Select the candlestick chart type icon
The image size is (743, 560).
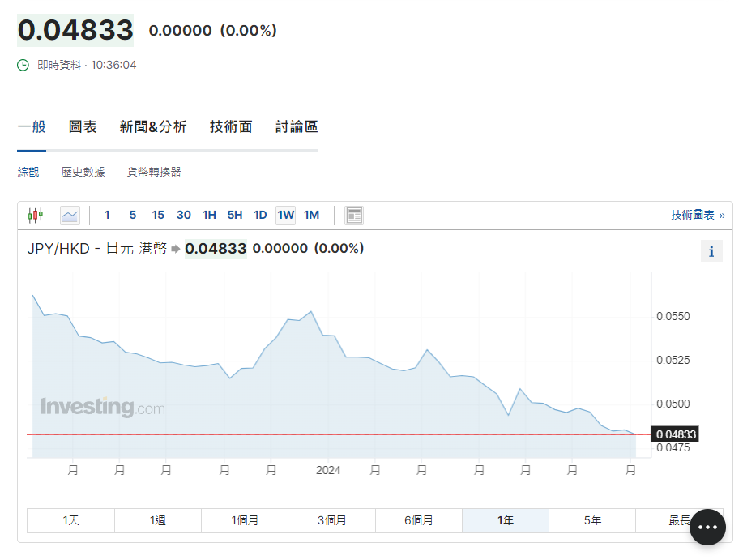tap(35, 215)
